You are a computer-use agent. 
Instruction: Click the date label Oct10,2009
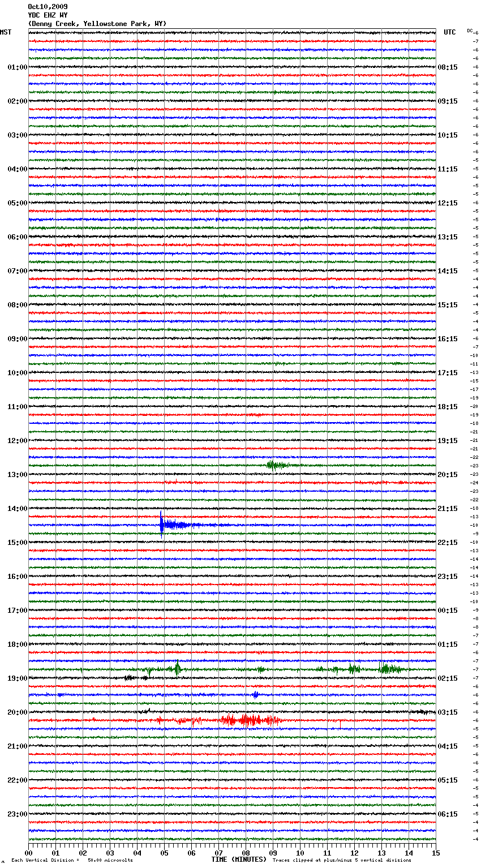48,7
